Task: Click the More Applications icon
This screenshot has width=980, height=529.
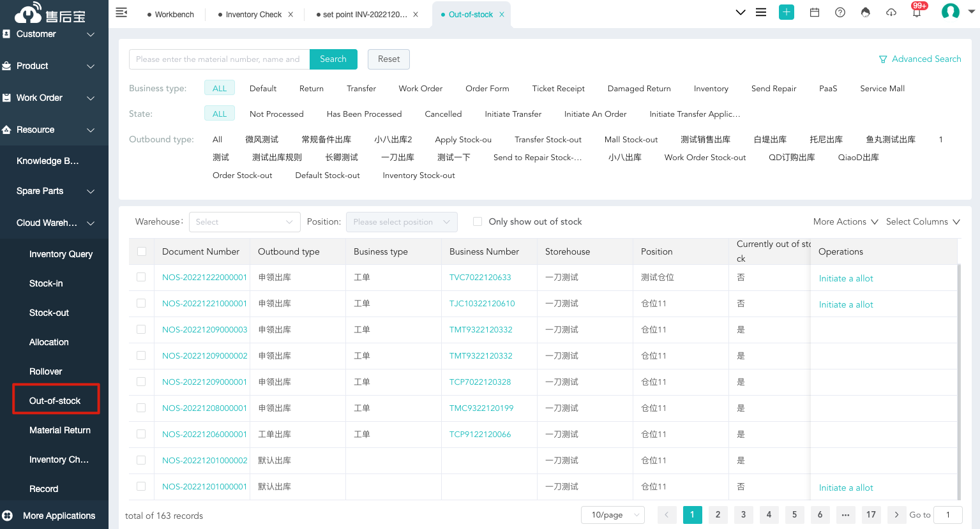Action: (x=8, y=516)
